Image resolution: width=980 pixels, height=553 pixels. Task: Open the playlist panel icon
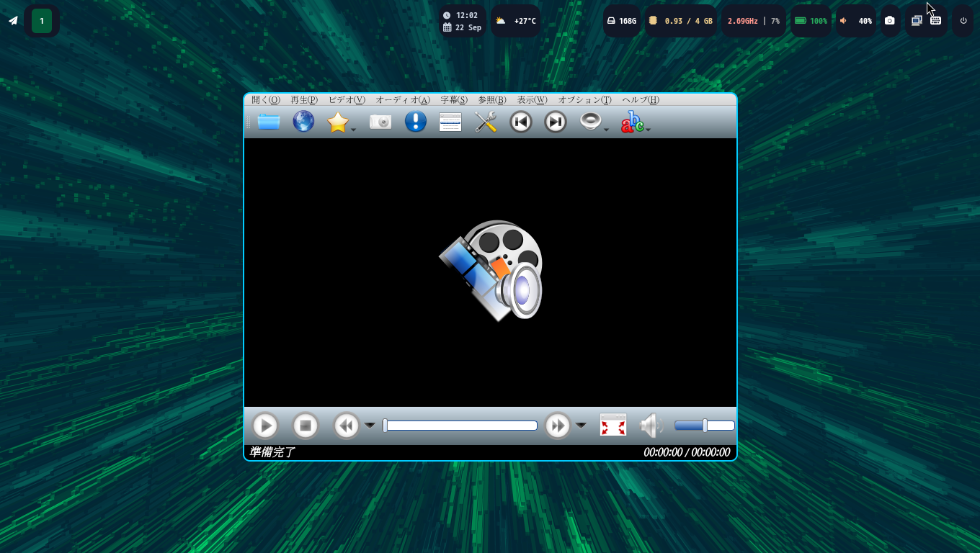coord(450,122)
